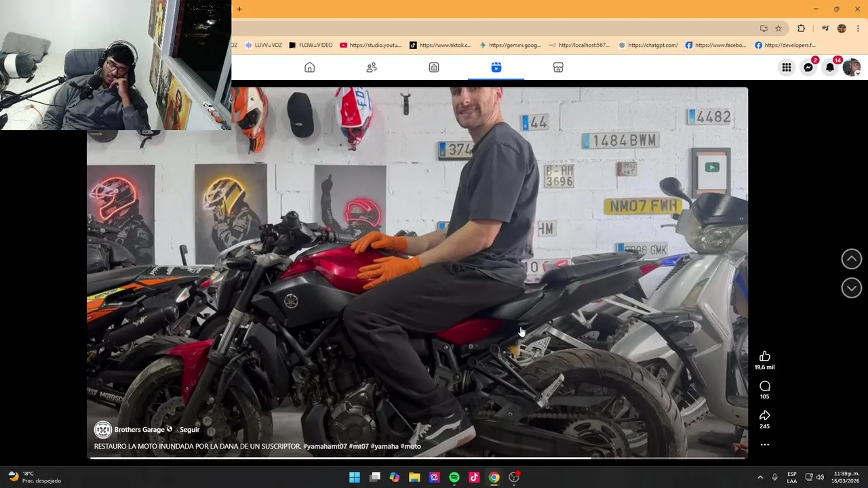Launch Copilot from the taskbar
This screenshot has width=868, height=488.
pos(395,477)
